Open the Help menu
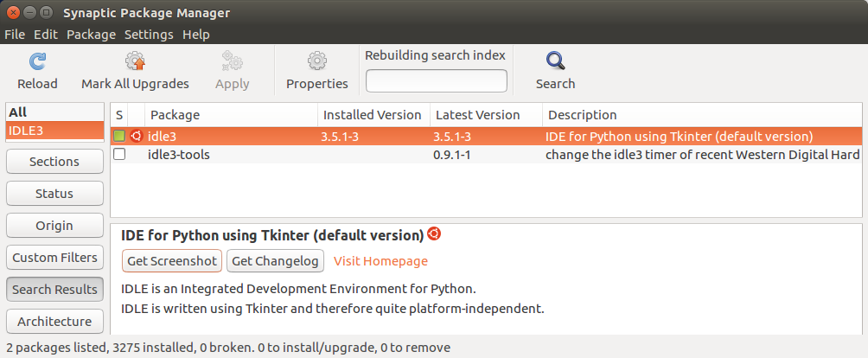This screenshot has width=868, height=358. 196,35
